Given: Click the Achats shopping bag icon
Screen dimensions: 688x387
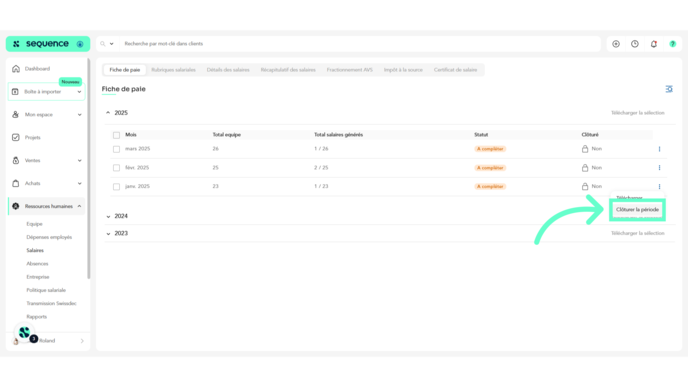Looking at the screenshot, I should pos(16,183).
